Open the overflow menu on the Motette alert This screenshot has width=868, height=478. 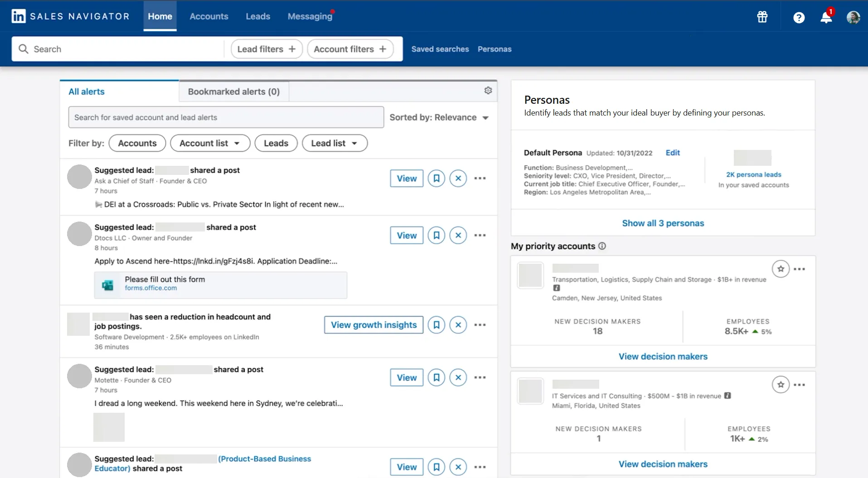coord(480,377)
